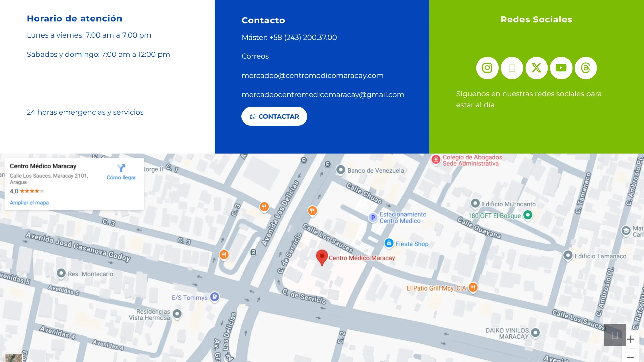Image resolution: width=644 pixels, height=362 pixels.
Task: Open the X (Twitter) social icon
Action: (x=536, y=68)
